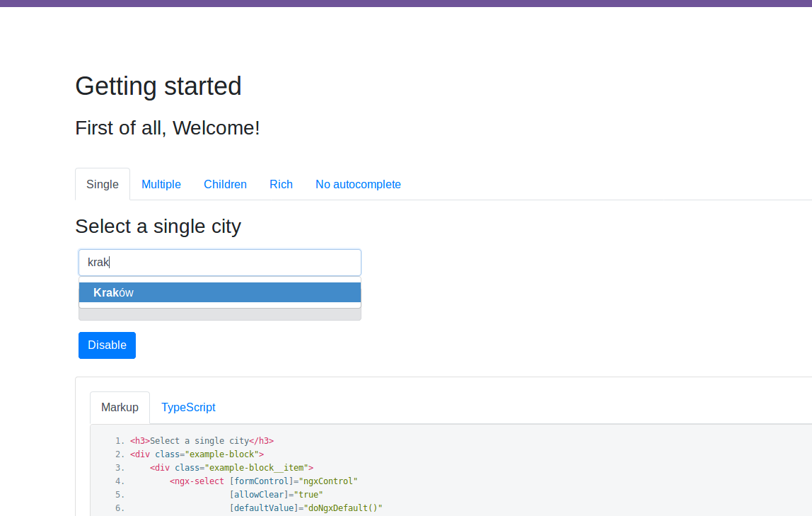Open the No autocomplete tab

358,184
